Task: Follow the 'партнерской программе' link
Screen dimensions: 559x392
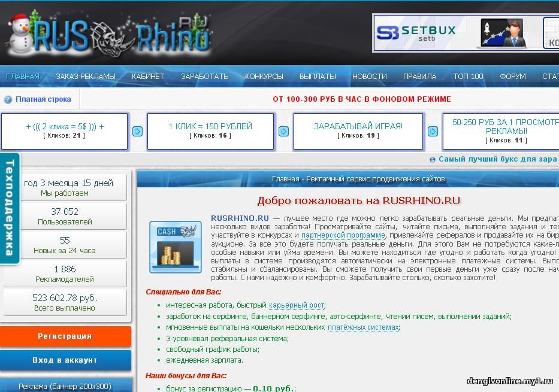Action: point(343,235)
